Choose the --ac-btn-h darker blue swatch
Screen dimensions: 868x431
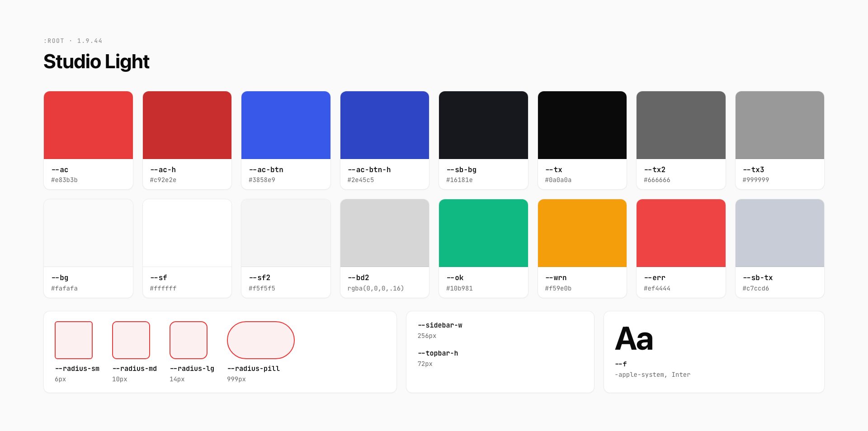[385, 125]
